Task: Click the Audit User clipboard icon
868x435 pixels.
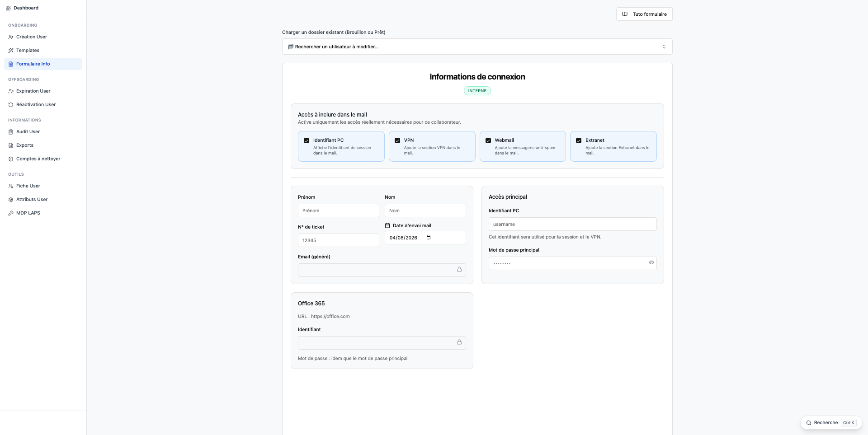Action: tap(11, 132)
